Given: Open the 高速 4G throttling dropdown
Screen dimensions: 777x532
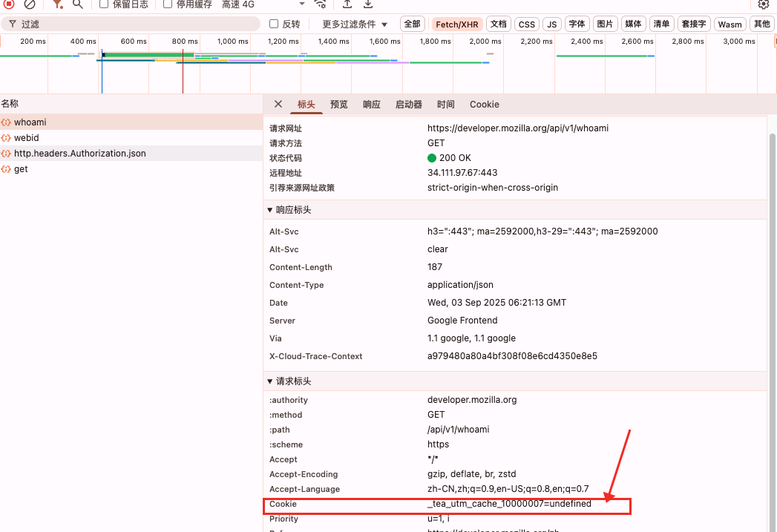Looking at the screenshot, I should pyautogui.click(x=263, y=4).
